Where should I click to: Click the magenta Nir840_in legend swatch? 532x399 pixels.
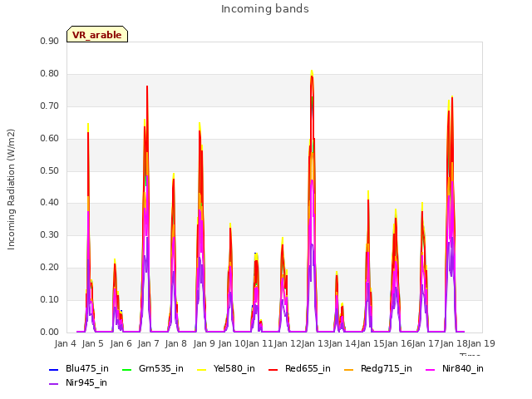tap(431, 369)
